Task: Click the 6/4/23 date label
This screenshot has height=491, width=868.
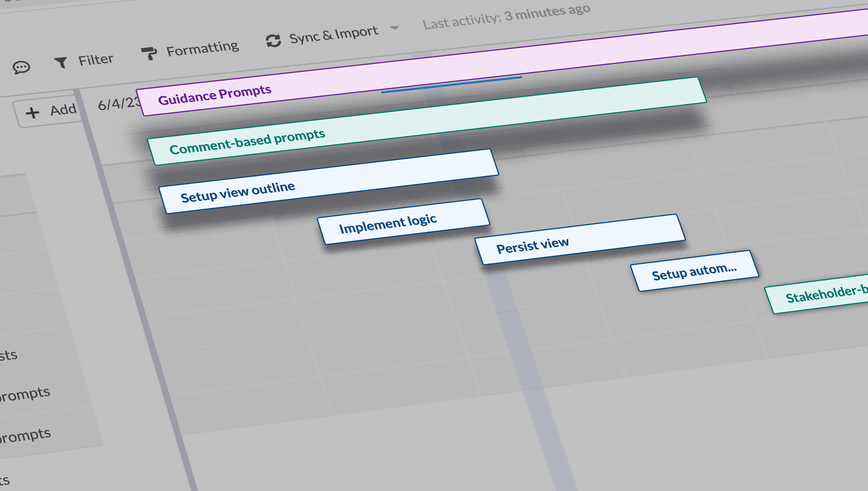Action: [118, 104]
